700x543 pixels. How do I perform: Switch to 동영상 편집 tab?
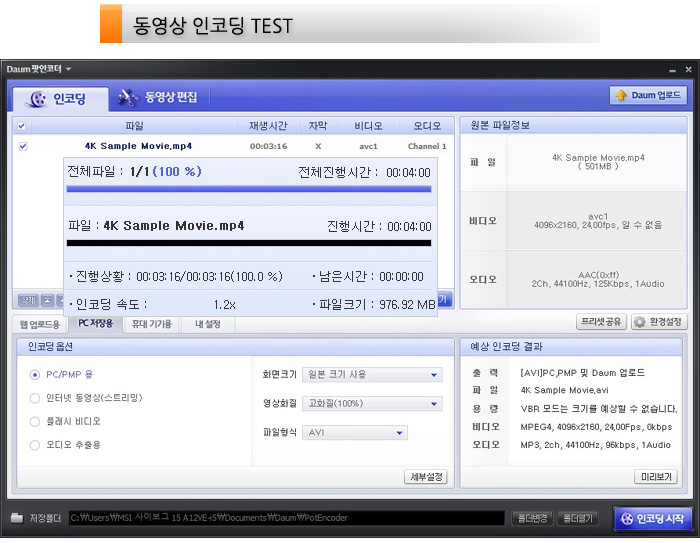point(158,97)
